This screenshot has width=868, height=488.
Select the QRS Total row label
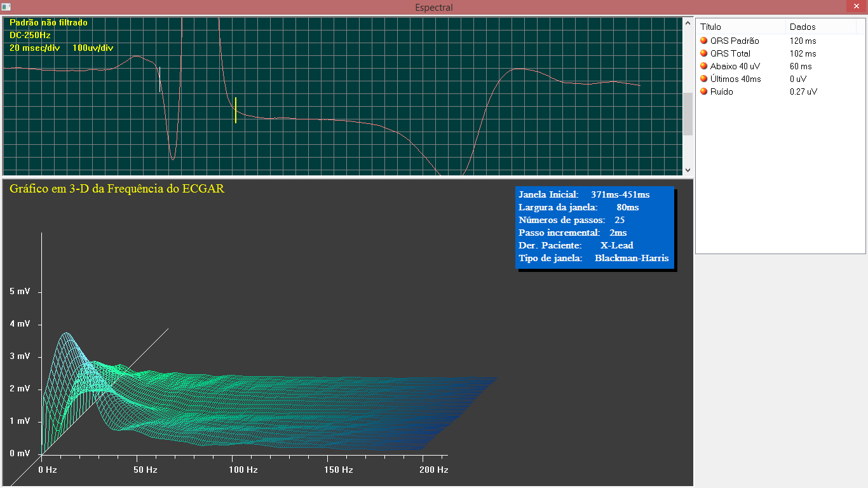730,53
